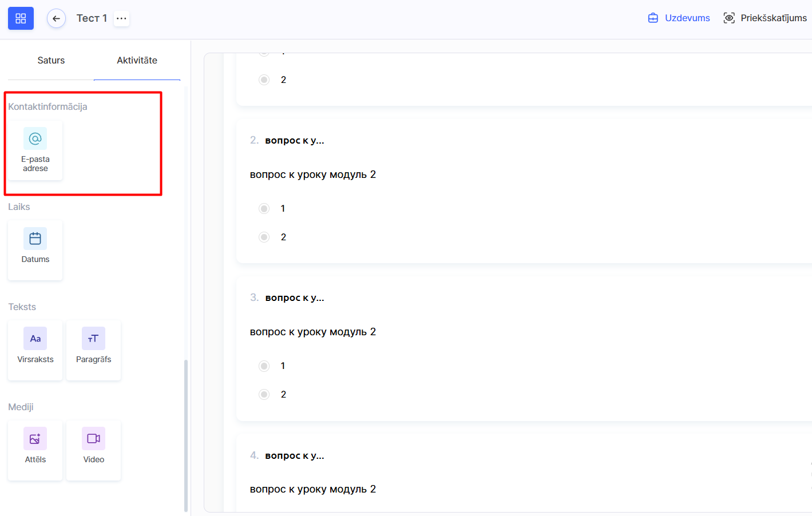Add a Datums date element
Viewport: 812px width, 516px height.
(35, 250)
